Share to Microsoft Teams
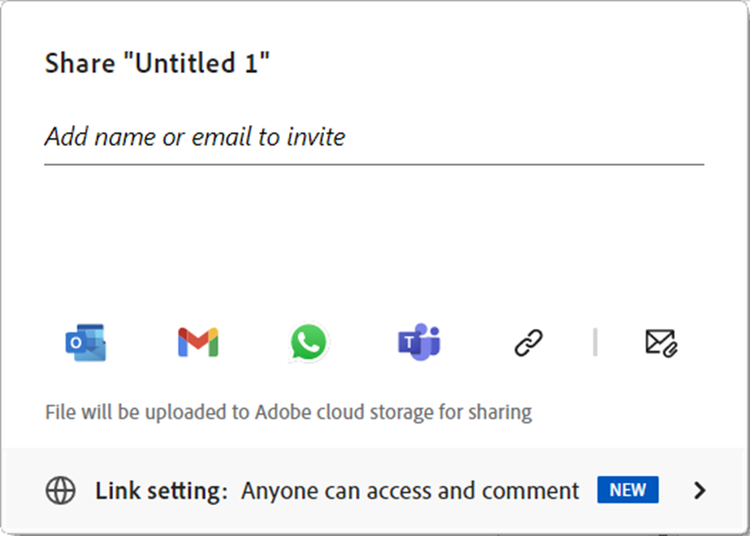Image resolution: width=750 pixels, height=536 pixels. 419,343
